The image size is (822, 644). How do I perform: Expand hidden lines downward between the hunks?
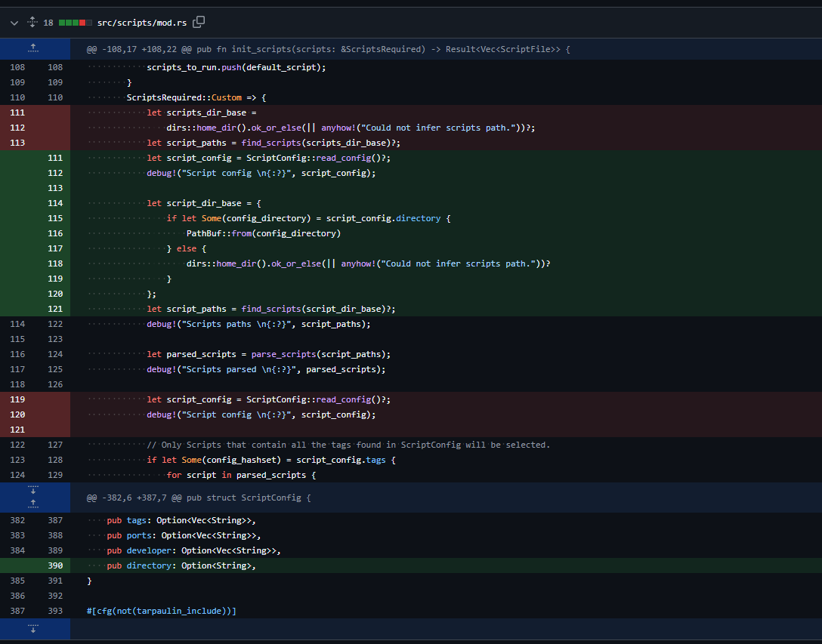33,489
